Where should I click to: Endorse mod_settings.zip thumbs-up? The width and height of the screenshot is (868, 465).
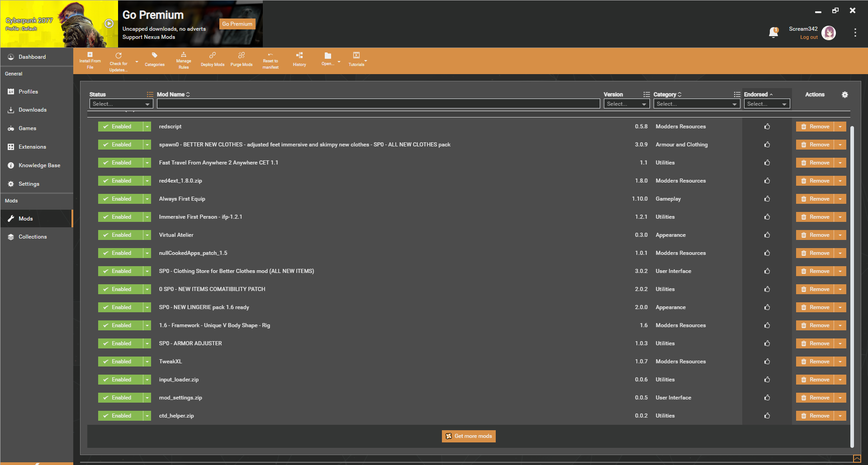tap(767, 398)
